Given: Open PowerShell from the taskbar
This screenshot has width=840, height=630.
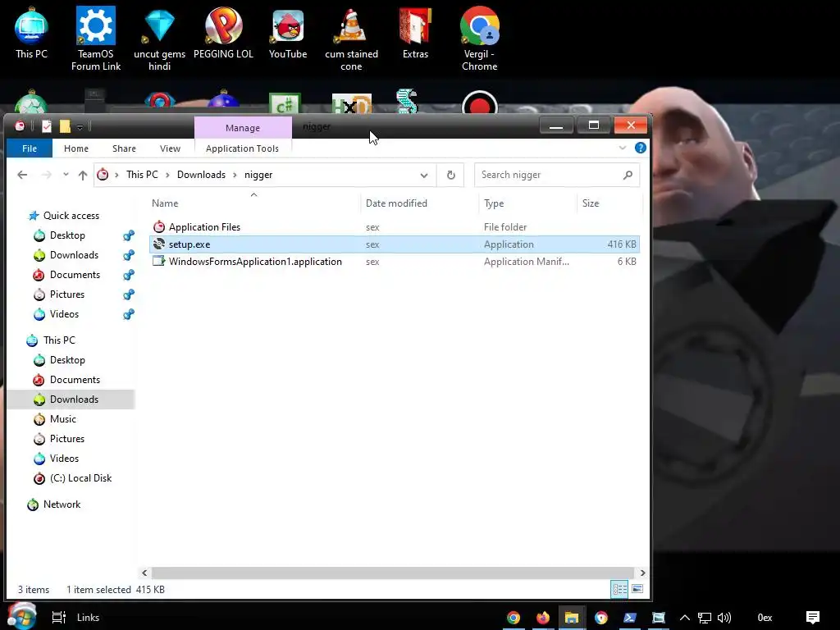Looking at the screenshot, I should [629, 618].
